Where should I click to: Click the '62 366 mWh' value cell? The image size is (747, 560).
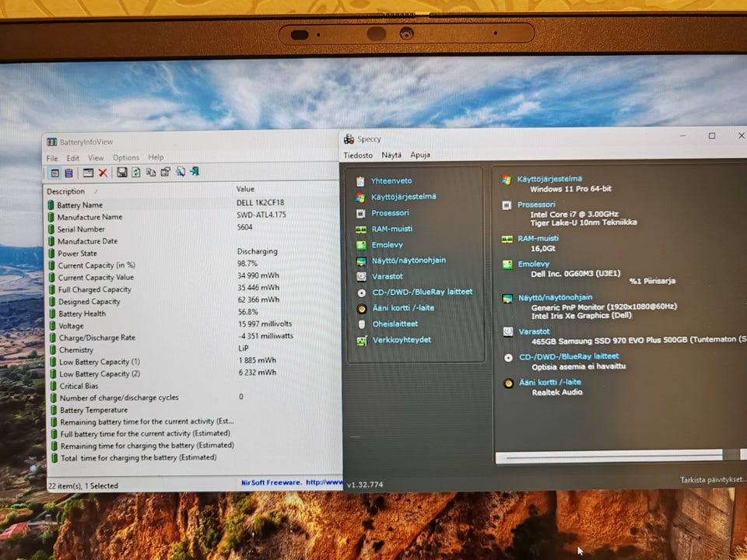[258, 299]
